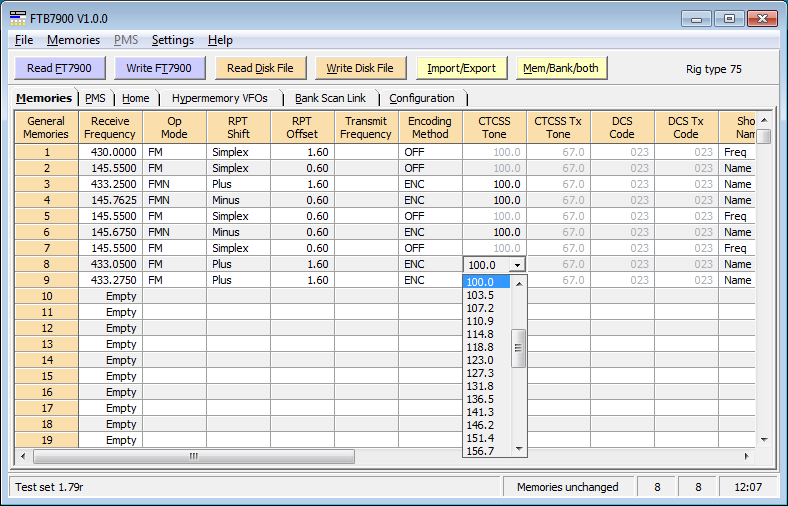Click the Mem/Bank/both button
This screenshot has width=788, height=506.
561,68
